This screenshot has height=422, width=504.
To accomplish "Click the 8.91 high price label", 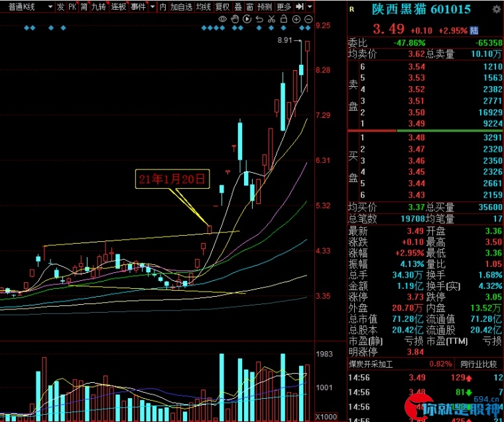I will pos(284,40).
